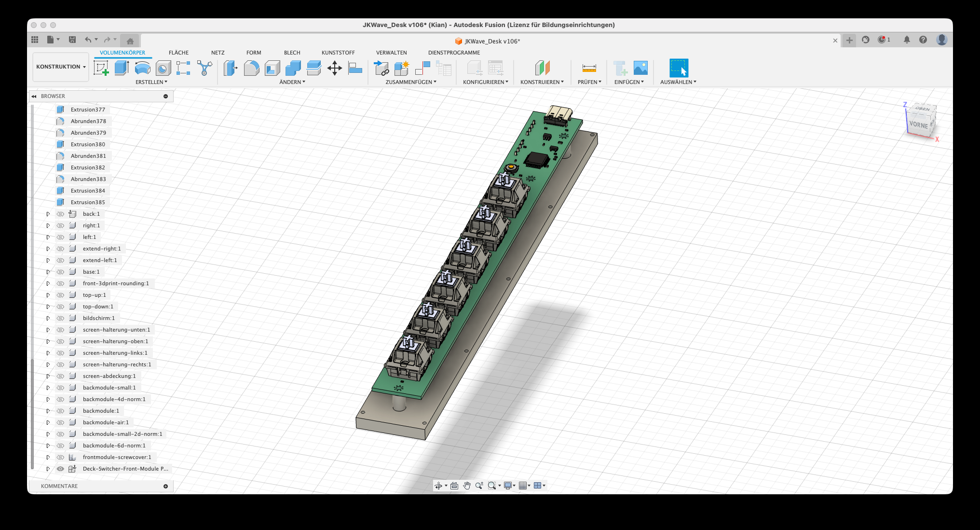Click the Insert image icon under Einfügen
Screen dimensions: 980x530
pyautogui.click(x=640, y=68)
